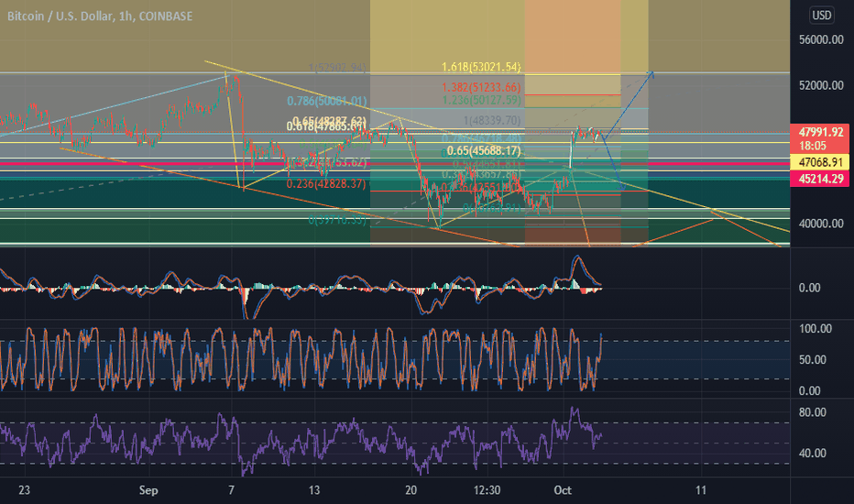Click the Sep label on the time axis
This screenshot has width=854, height=504.
coord(148,490)
